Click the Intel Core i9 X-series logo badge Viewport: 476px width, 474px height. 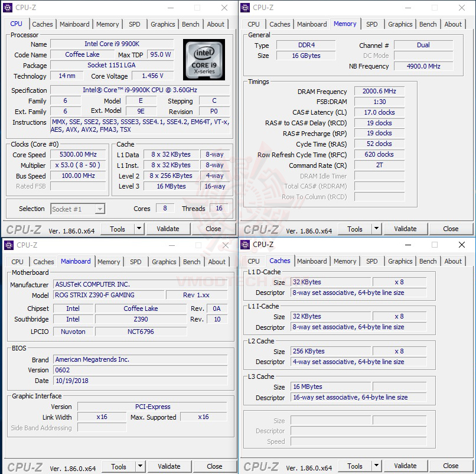pyautogui.click(x=204, y=60)
